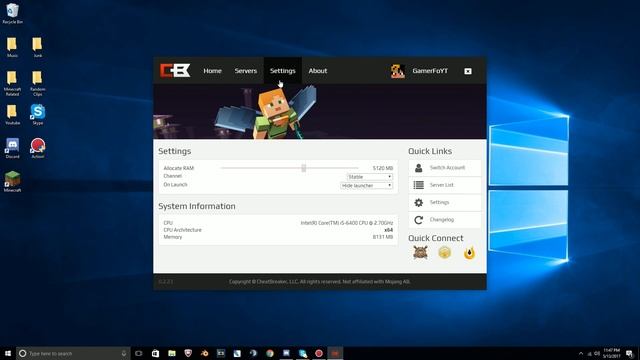Click the 5120 MB RAM value

pyautogui.click(x=383, y=168)
